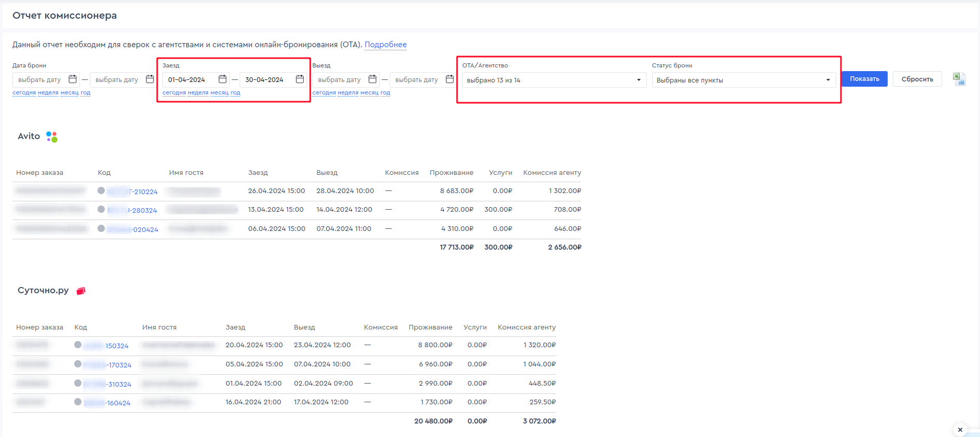Viewport: 980px width, 437px height.
Task: Set check-out range to год
Action: click(385, 93)
